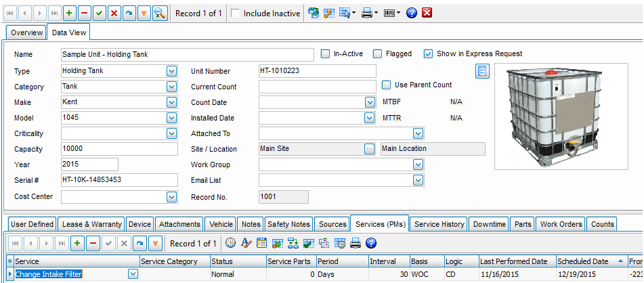Open the magnifier search icon in top toolbar
The width and height of the screenshot is (644, 283).
[x=159, y=14]
